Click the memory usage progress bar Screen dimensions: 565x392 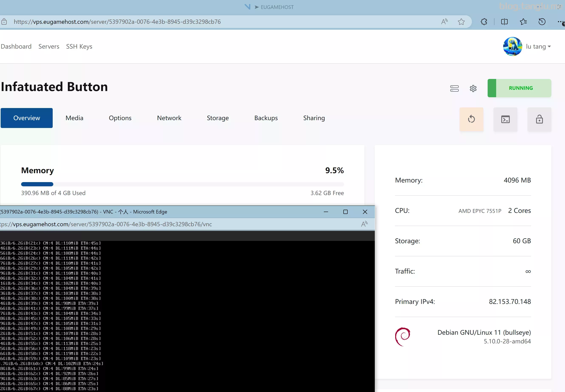click(x=182, y=184)
